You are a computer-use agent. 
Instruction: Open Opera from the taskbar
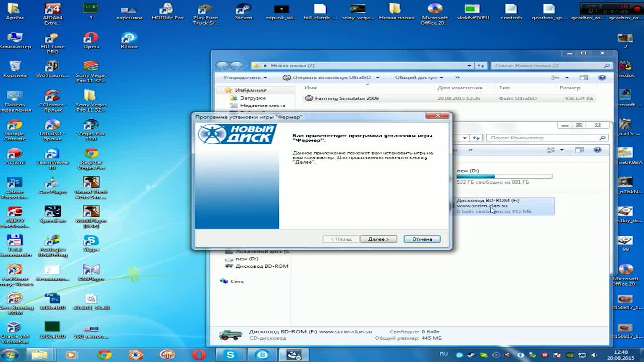tap(199, 355)
